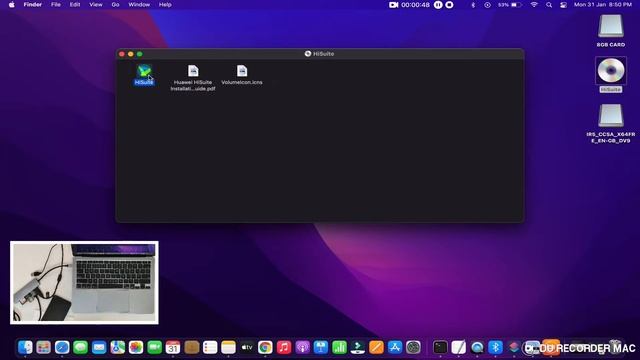Launch Google Chrome from the Dock

[x=265, y=347]
